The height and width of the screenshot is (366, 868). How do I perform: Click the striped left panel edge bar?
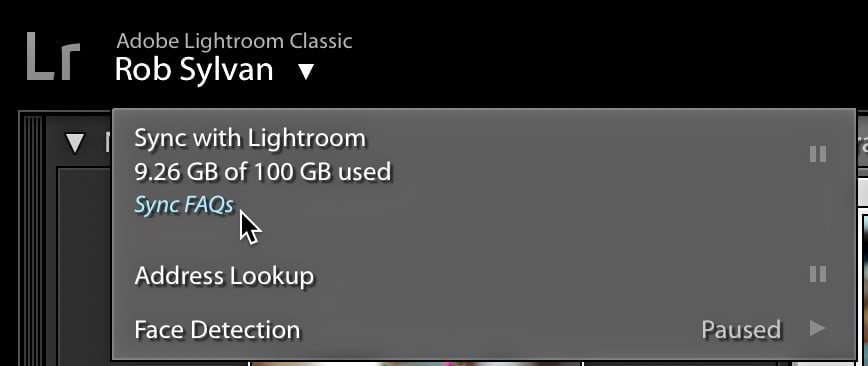pyautogui.click(x=33, y=240)
